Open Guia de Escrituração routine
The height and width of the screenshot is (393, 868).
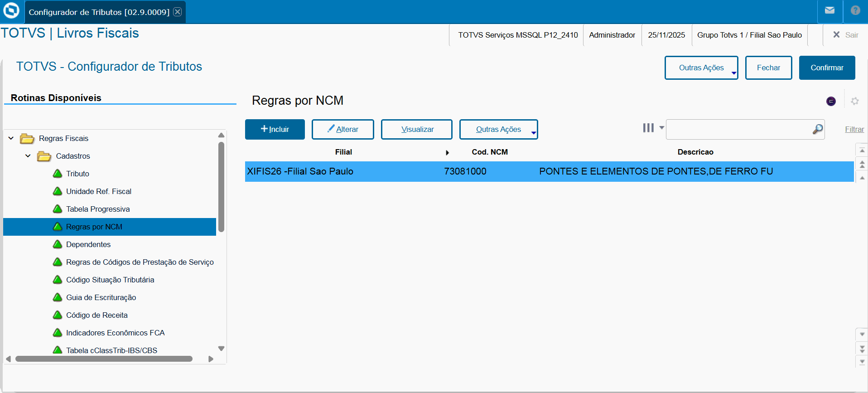[x=101, y=297]
